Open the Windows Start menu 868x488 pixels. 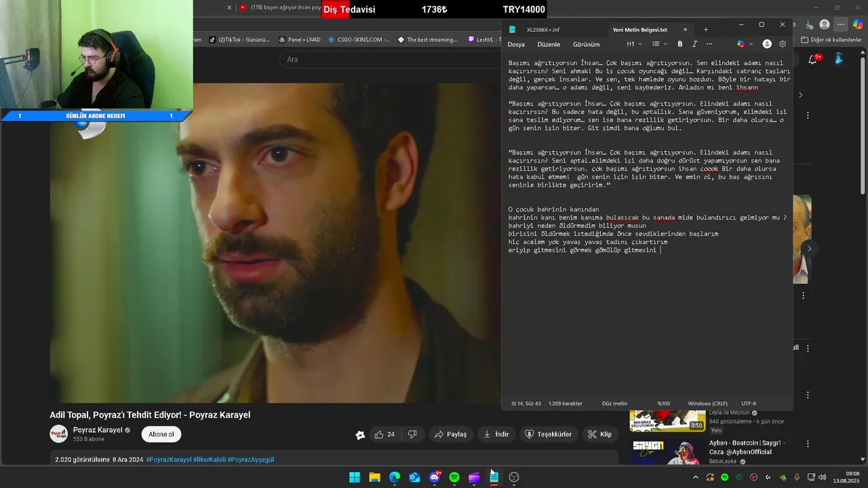[355, 477]
